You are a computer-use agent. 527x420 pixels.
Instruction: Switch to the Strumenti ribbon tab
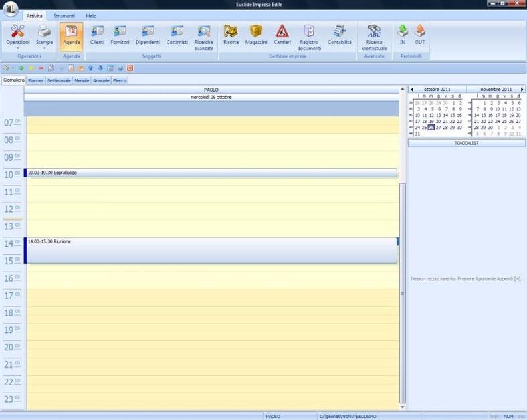pos(65,15)
